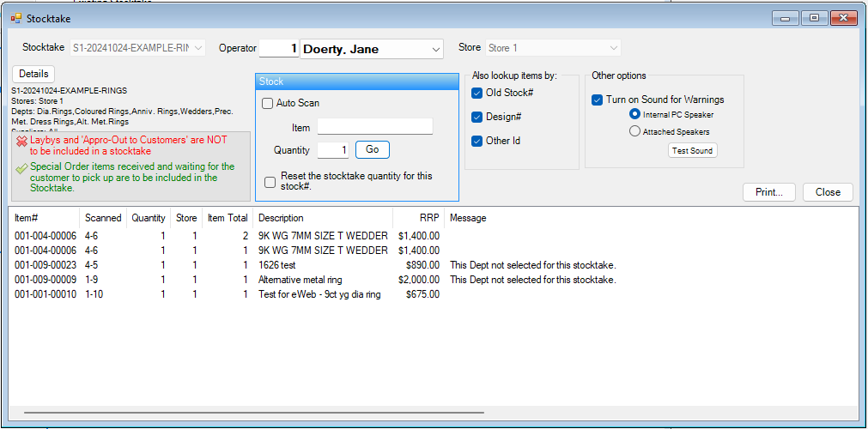Uncheck the Other Id lookup option

tap(476, 141)
